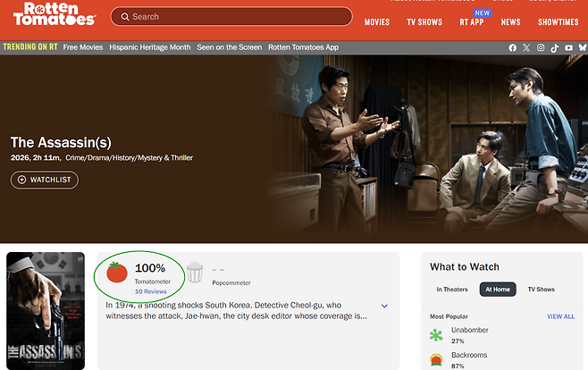Open the 10 Reviews link
Viewport: 588px width, 370px height.
point(151,291)
